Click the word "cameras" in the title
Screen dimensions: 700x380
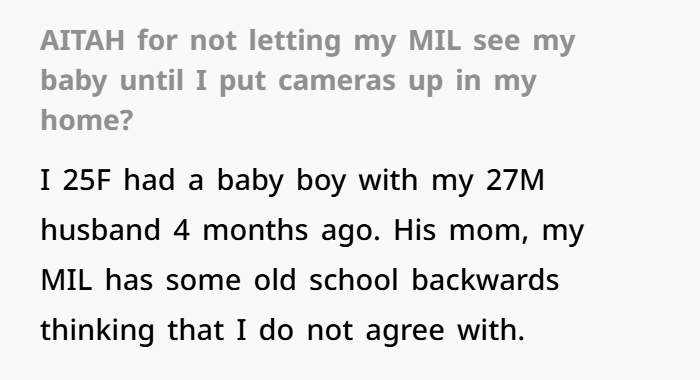pos(337,80)
